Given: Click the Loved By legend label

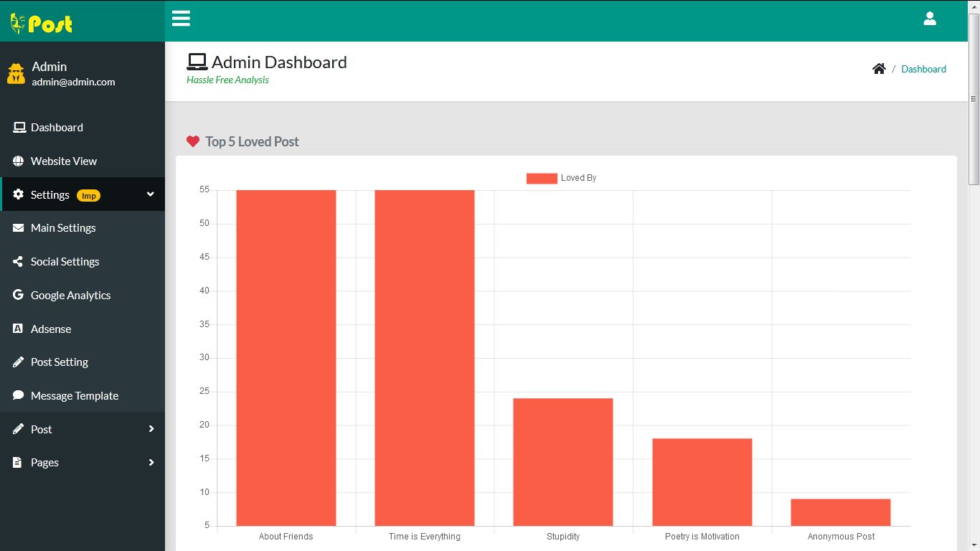Looking at the screenshot, I should (578, 178).
